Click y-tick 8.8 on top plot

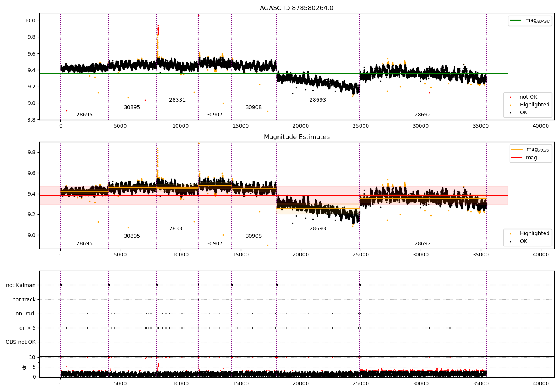point(31,120)
